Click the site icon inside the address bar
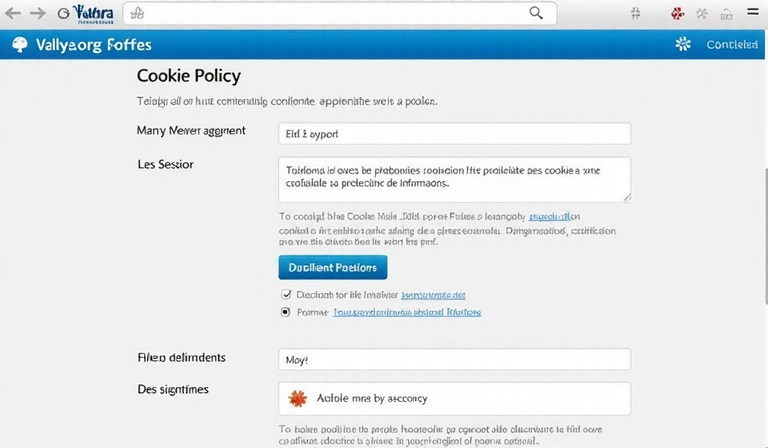 [x=138, y=13]
